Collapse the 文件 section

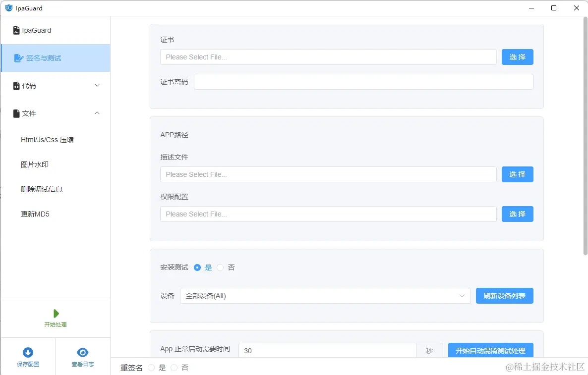(97, 113)
